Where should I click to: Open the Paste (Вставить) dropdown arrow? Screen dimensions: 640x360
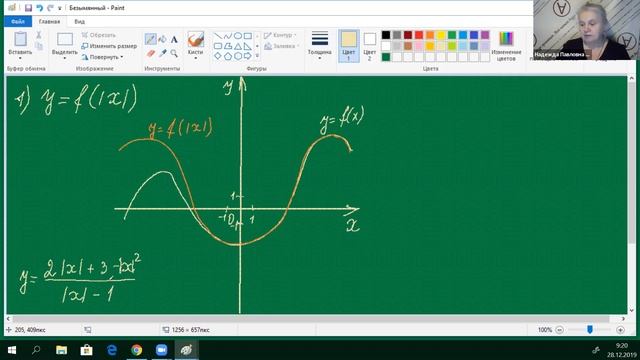click(x=20, y=58)
